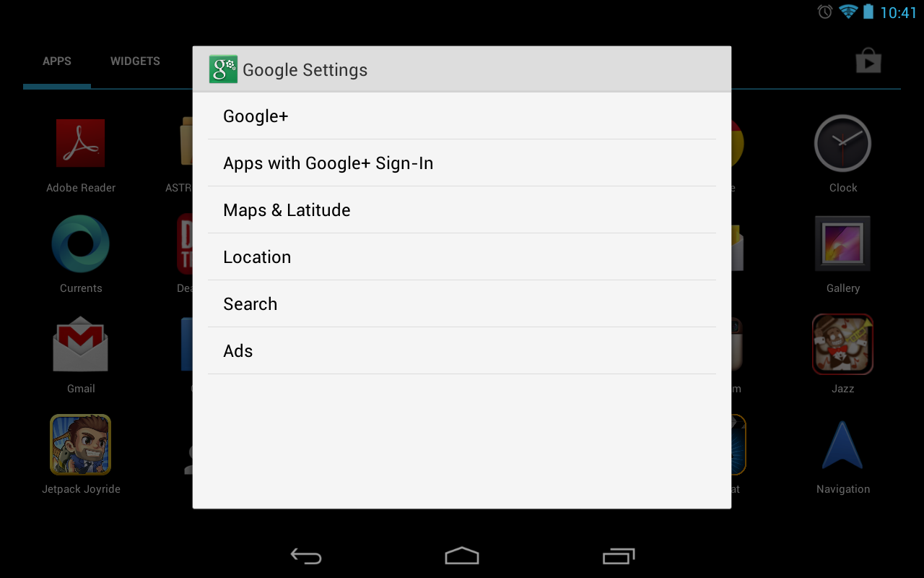Launch the Jazz app icon
The width and height of the screenshot is (924, 578).
click(842, 344)
